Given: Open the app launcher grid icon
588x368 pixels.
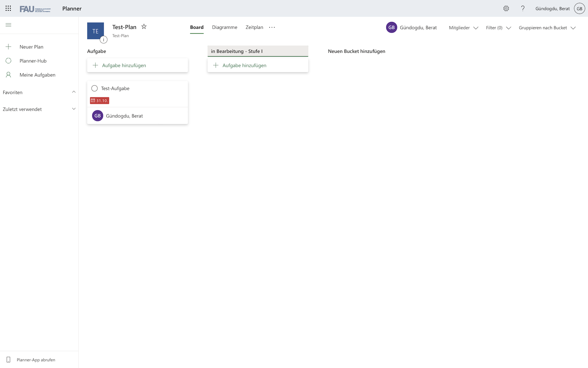Looking at the screenshot, I should point(8,8).
